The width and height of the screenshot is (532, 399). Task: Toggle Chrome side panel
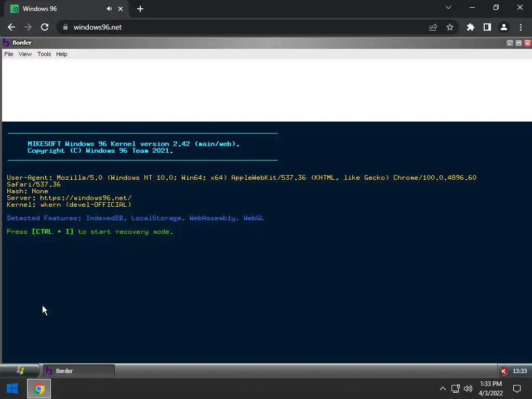coord(487,27)
